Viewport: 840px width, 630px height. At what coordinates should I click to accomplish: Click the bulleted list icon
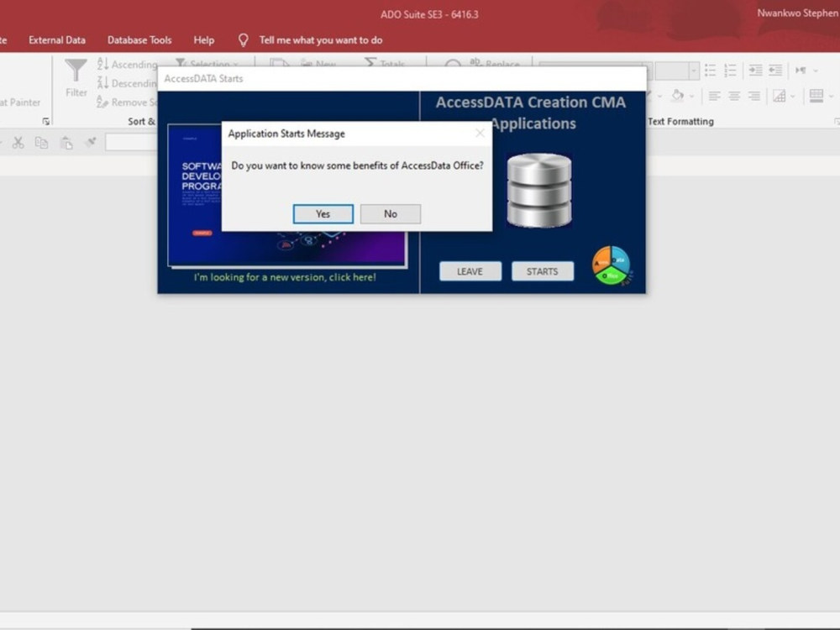click(x=711, y=71)
